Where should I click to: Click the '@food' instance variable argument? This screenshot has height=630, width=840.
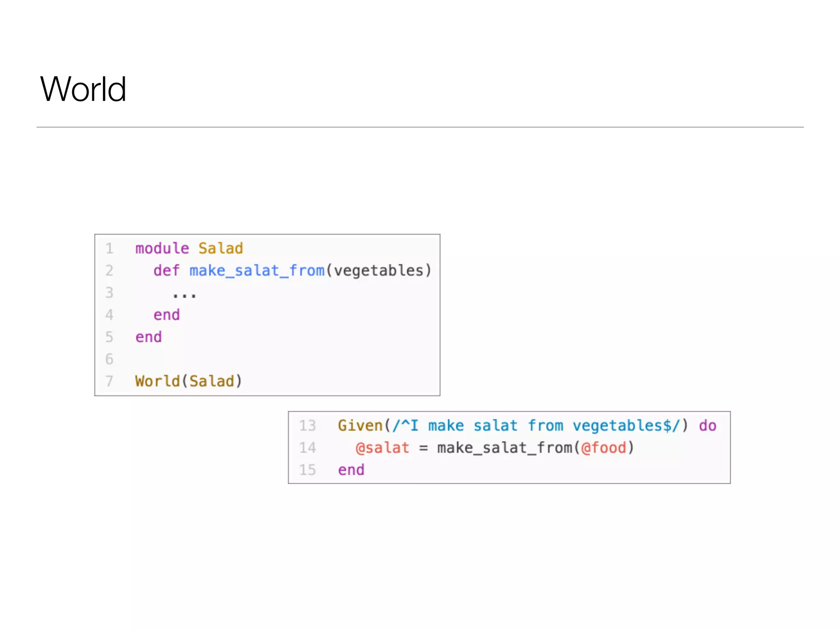pos(604,448)
